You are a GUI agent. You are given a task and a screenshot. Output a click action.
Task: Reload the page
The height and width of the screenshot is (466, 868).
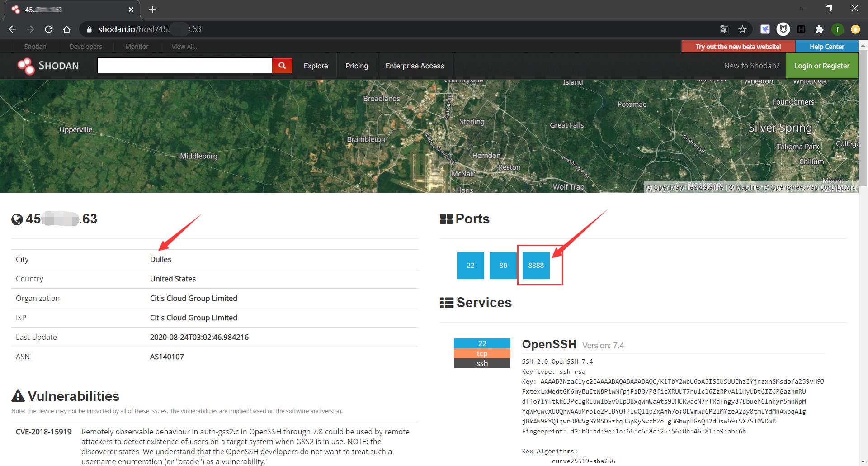(x=48, y=29)
